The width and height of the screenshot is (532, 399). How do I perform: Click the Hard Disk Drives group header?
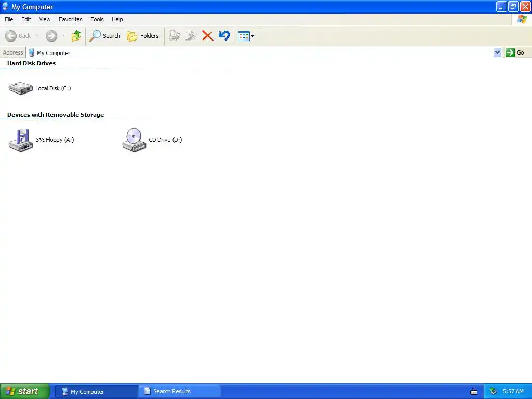point(31,63)
